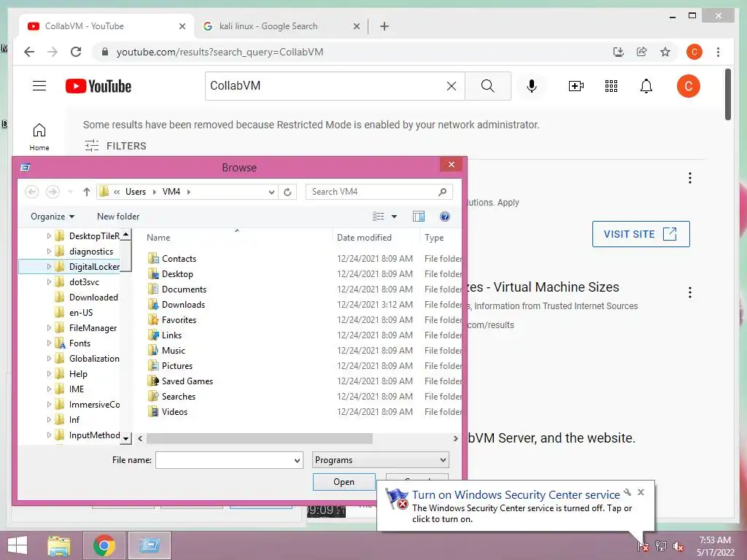Click the install app icon in address bar
The image size is (747, 560).
click(x=619, y=52)
